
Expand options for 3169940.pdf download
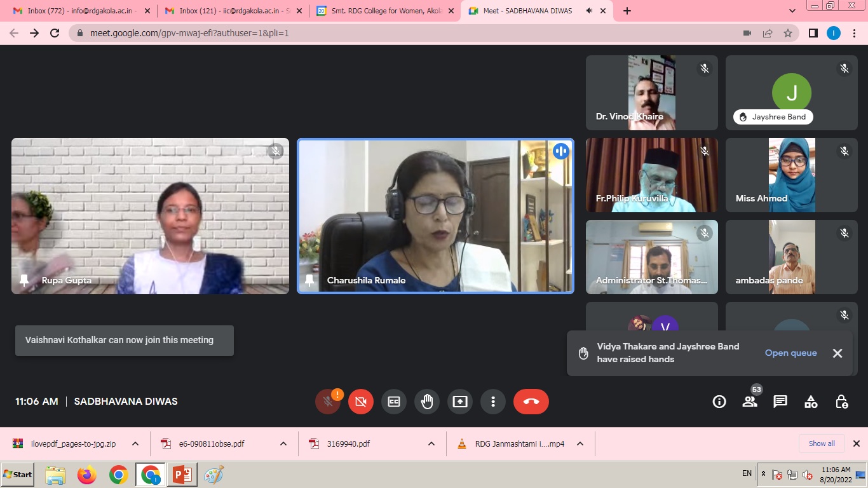pos(431,444)
